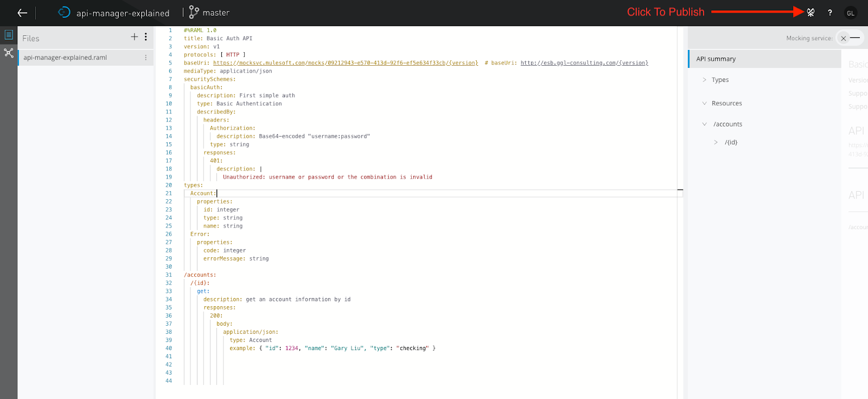Click 'Error:' type definition line
This screenshot has width=868, height=399.
(x=200, y=234)
